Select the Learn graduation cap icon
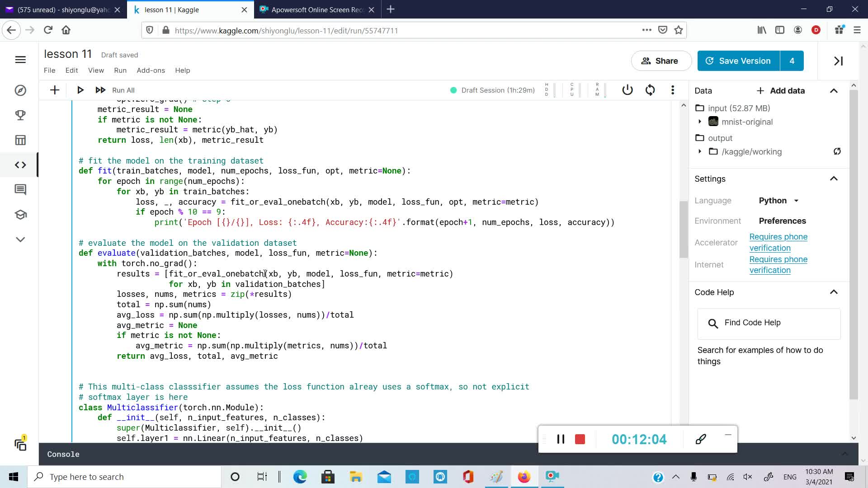 20,215
